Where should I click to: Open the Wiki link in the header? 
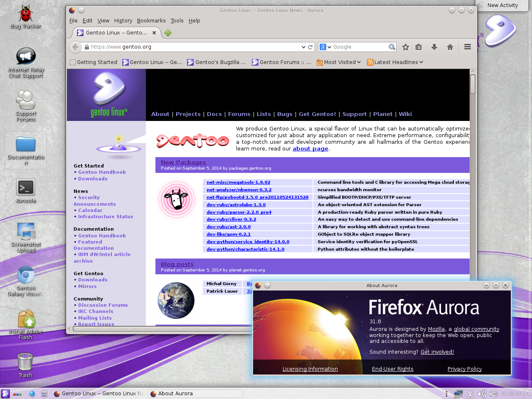pos(405,114)
